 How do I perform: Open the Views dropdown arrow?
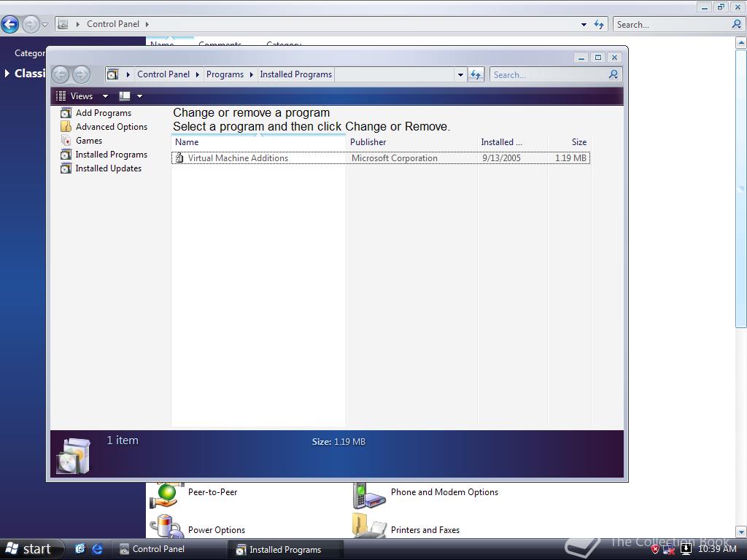[x=105, y=96]
